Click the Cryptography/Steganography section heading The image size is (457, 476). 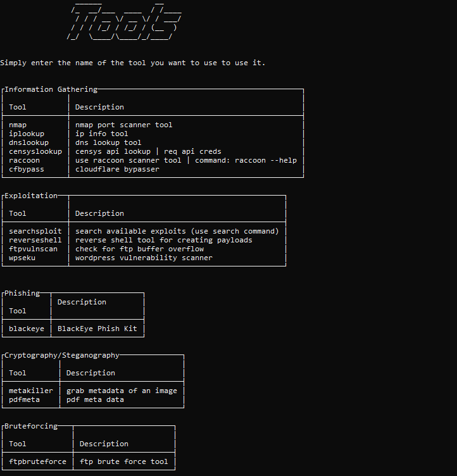(62, 356)
